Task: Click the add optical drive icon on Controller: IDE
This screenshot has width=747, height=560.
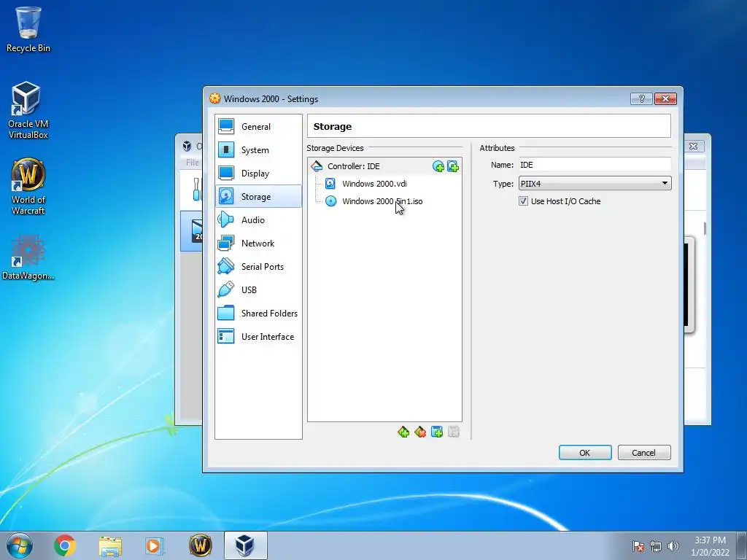Action: coord(438,166)
